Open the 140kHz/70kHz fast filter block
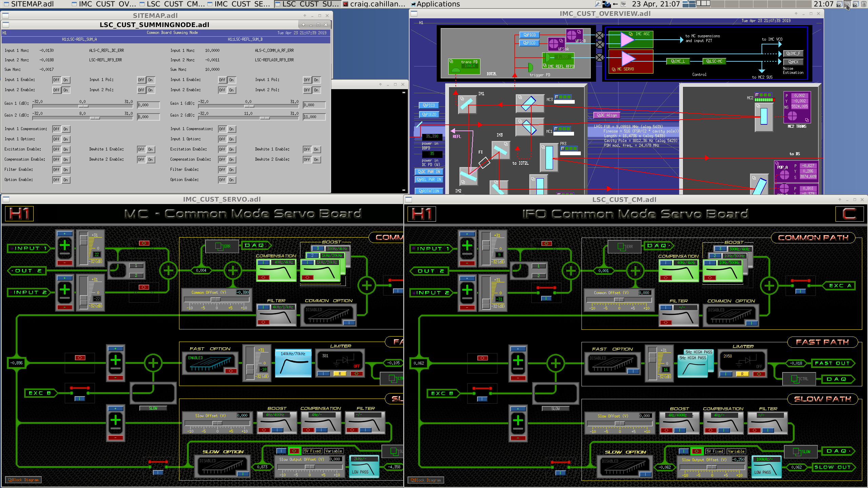This screenshot has width=868, height=488. 293,363
